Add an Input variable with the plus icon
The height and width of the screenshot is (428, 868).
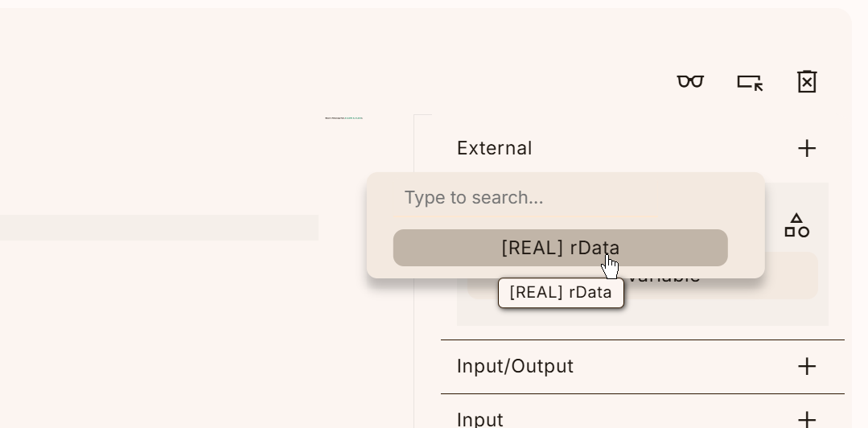click(x=807, y=419)
